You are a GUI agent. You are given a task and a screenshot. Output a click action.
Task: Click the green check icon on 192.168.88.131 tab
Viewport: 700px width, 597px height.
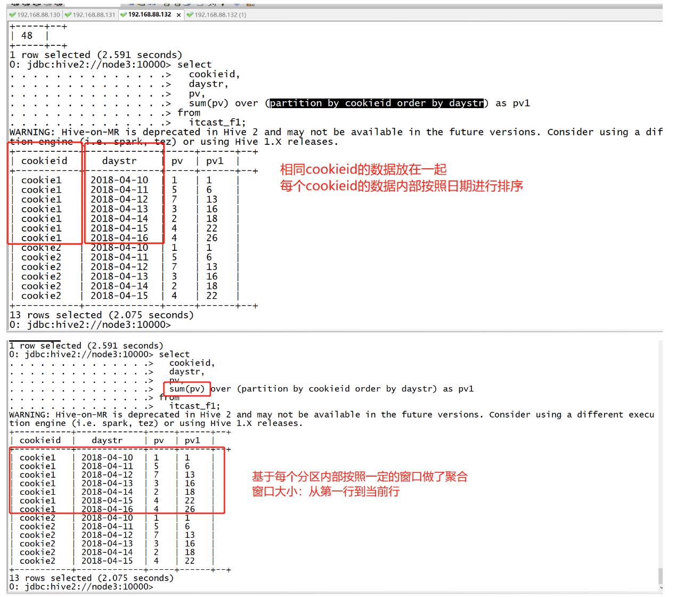tap(68, 15)
